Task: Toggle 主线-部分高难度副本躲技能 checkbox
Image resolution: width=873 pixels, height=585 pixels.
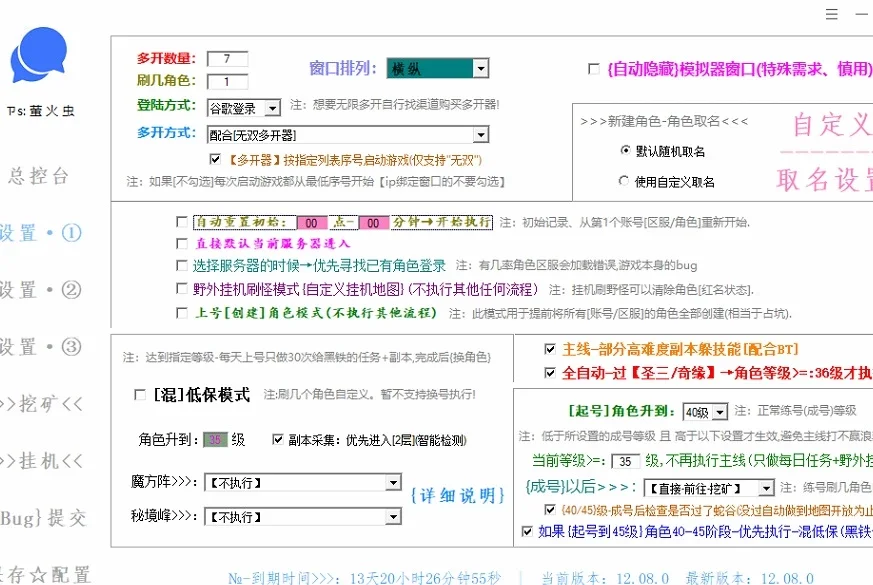Action: point(550,349)
